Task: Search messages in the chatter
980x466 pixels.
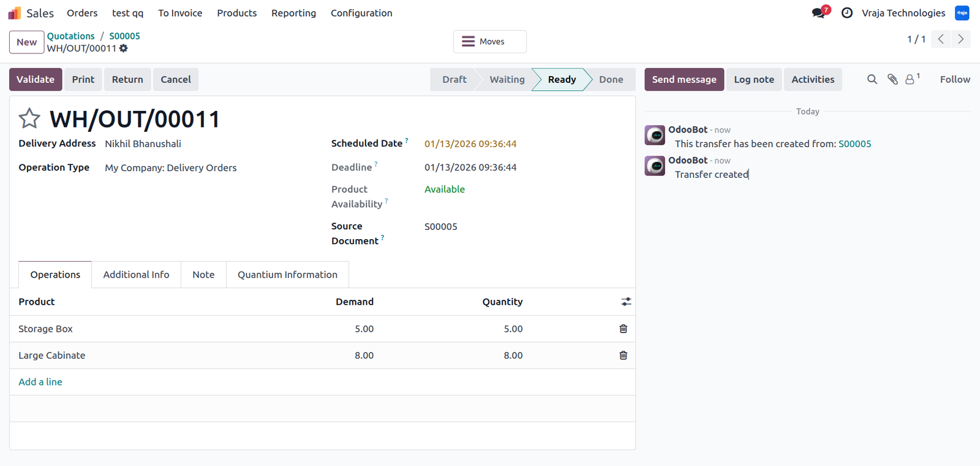Action: pyautogui.click(x=872, y=79)
